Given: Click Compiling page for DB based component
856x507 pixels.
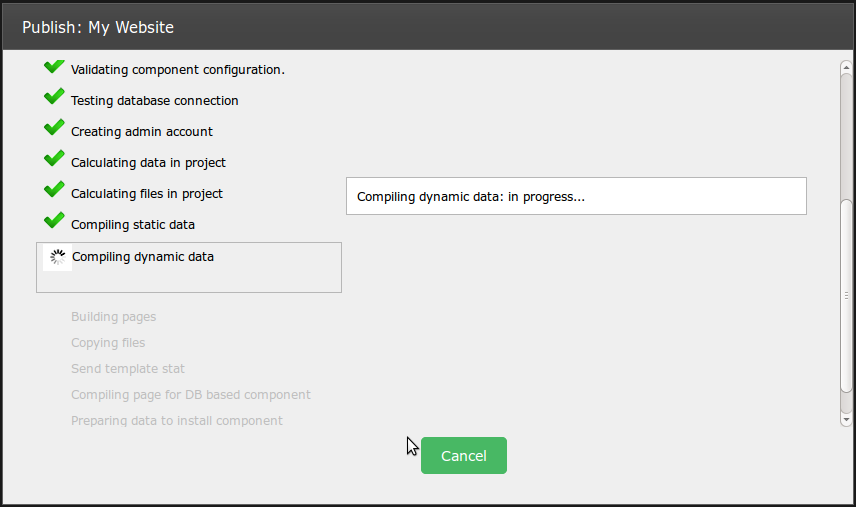Looking at the screenshot, I should 190,395.
